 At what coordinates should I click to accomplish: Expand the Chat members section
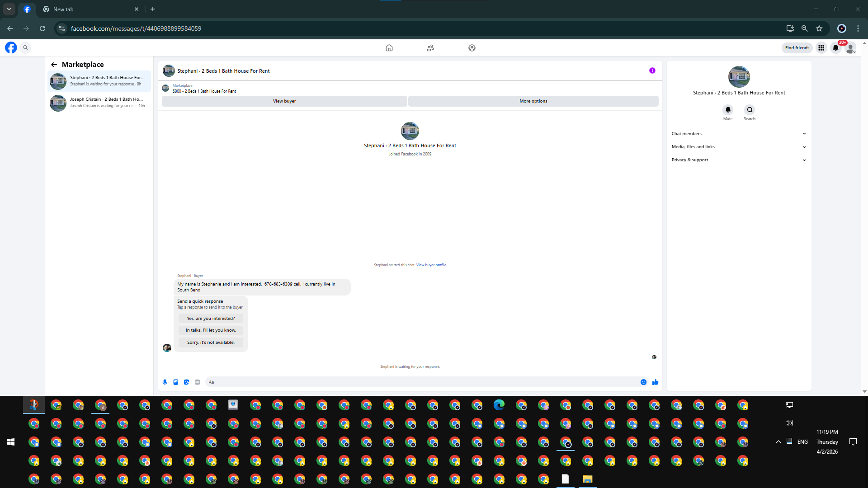(x=739, y=134)
